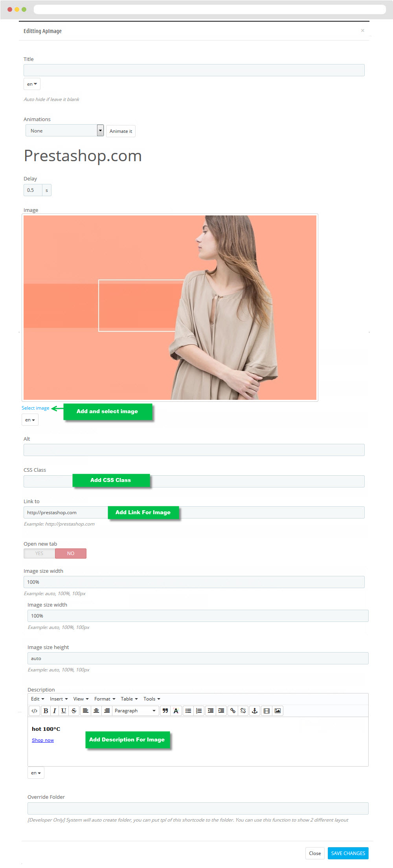Create a bulleted list

tap(188, 711)
